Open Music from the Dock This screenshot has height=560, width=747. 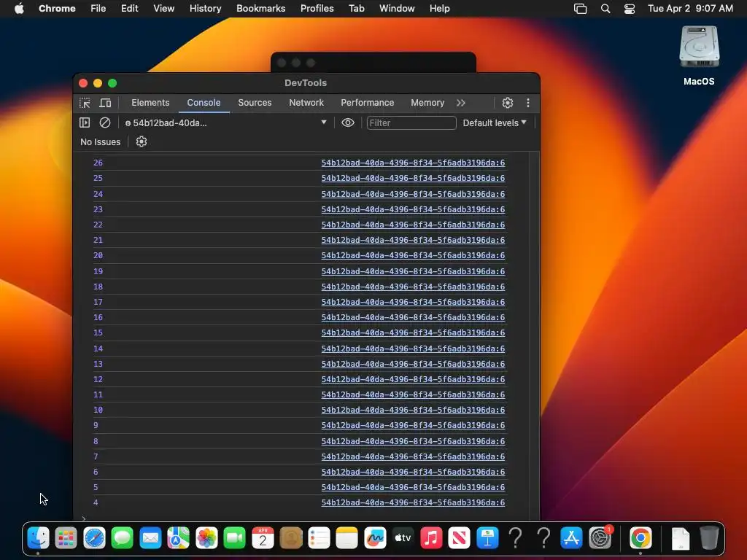pos(431,538)
